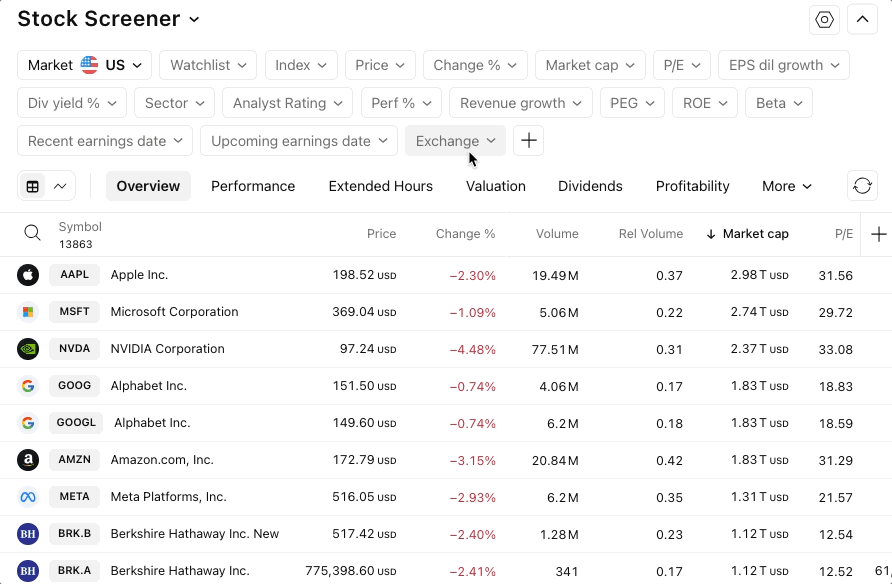Open the Sector filter dropdown
Image resolution: width=892 pixels, height=584 pixels.
coord(175,103)
